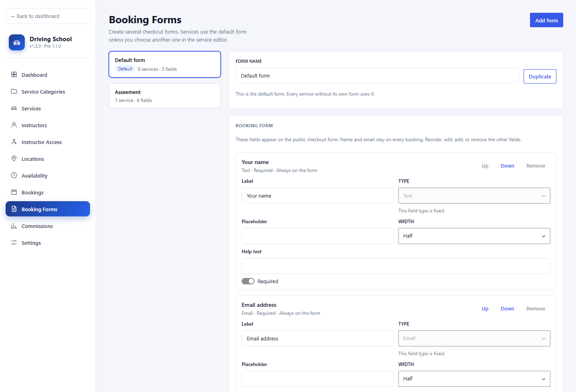Select the Default form card
This screenshot has width=576, height=392.
[x=165, y=64]
